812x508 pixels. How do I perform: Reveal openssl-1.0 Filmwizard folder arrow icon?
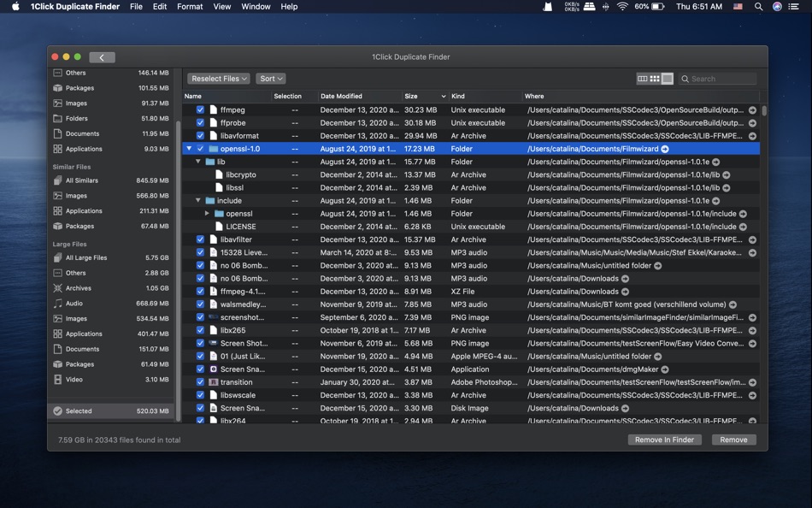point(665,149)
